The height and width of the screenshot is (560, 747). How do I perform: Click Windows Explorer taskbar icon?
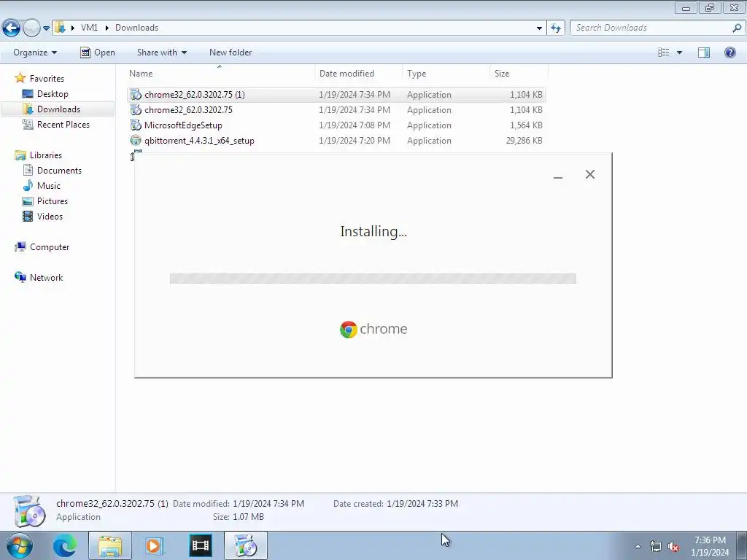pos(110,545)
